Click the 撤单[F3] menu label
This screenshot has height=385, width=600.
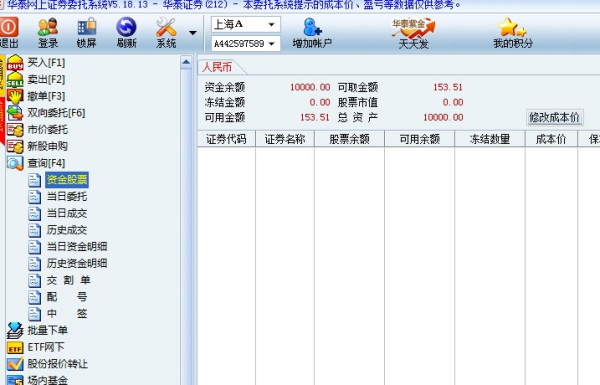point(46,96)
